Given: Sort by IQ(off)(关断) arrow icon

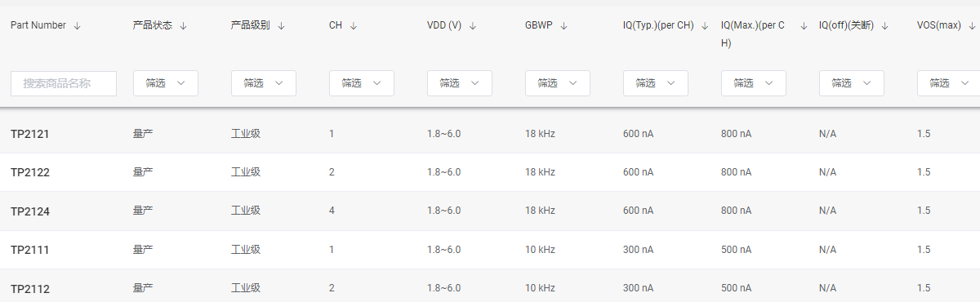Looking at the screenshot, I should click(x=885, y=25).
